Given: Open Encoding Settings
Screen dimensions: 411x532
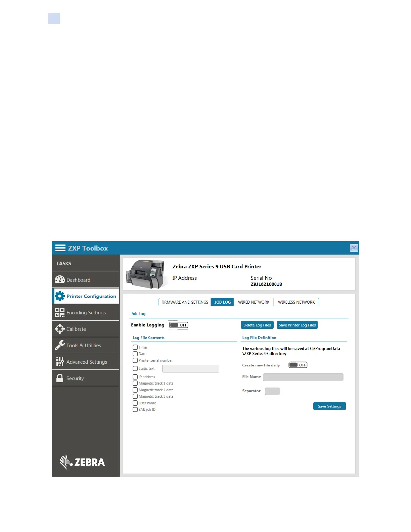Looking at the screenshot, I should click(86, 313).
